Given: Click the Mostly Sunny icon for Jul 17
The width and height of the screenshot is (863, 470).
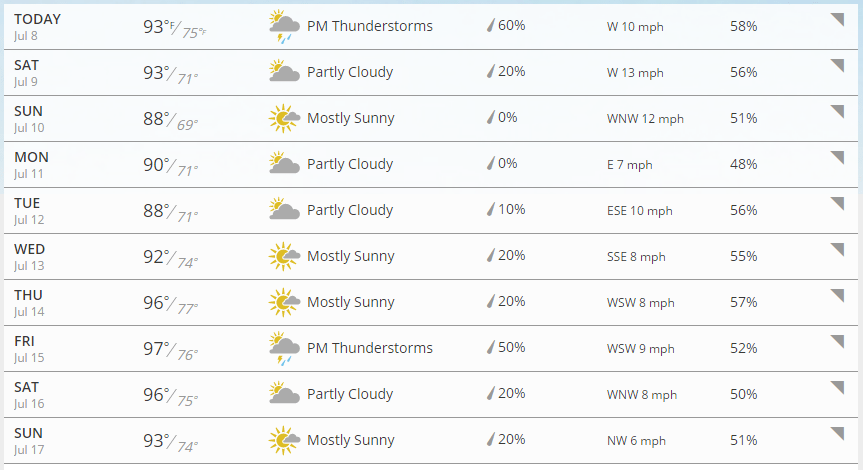Looking at the screenshot, I should click(284, 440).
